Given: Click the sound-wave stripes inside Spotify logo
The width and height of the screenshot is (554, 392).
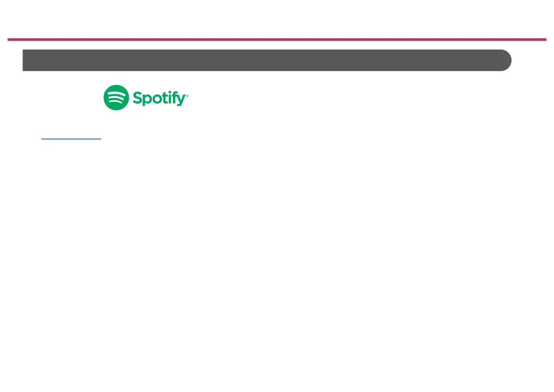Looking at the screenshot, I should [116, 98].
